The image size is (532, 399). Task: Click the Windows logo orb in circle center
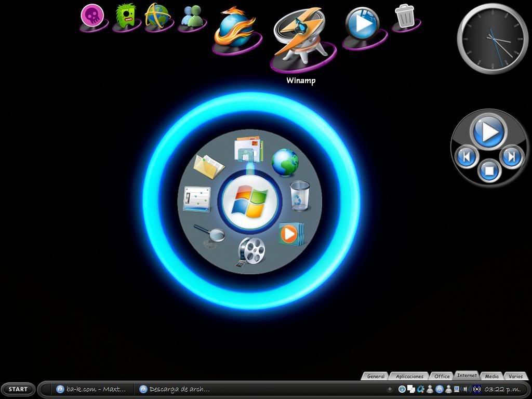click(249, 202)
